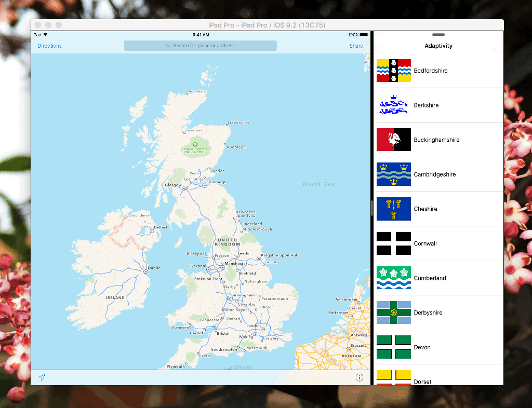Click the Bedfordshire flag image
The height and width of the screenshot is (408, 532).
pos(394,71)
